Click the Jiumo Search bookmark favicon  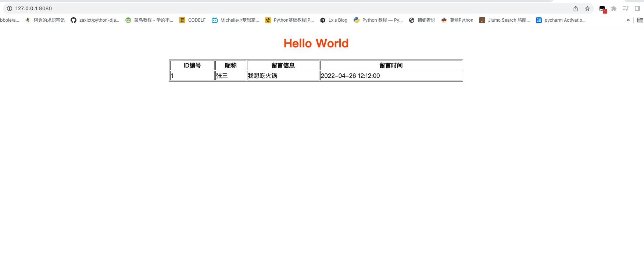(x=482, y=20)
